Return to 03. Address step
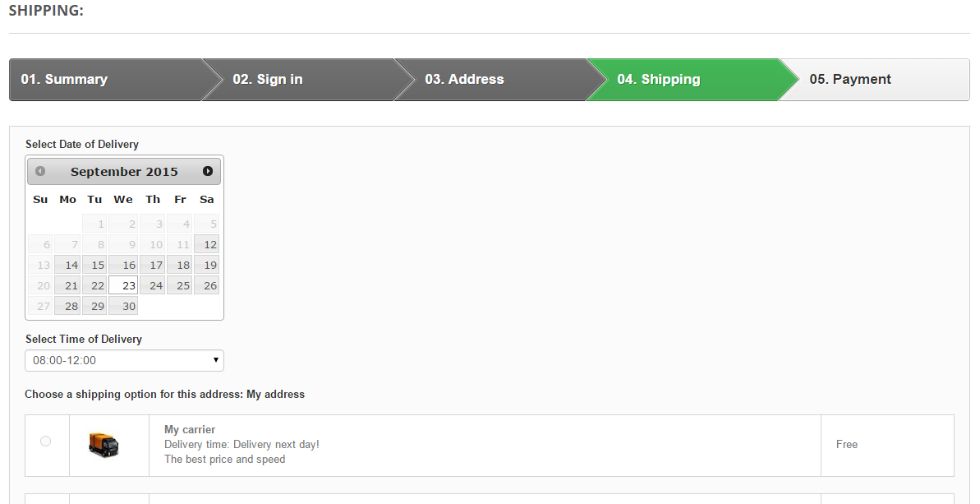Screen dimensions: 980x504 [491, 80]
